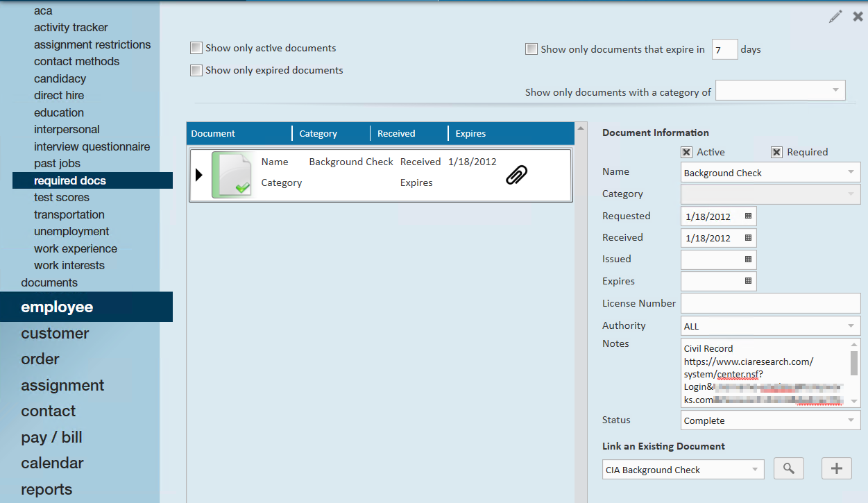The image size is (868, 503).
Task: Open the transportation section
Action: (x=69, y=214)
